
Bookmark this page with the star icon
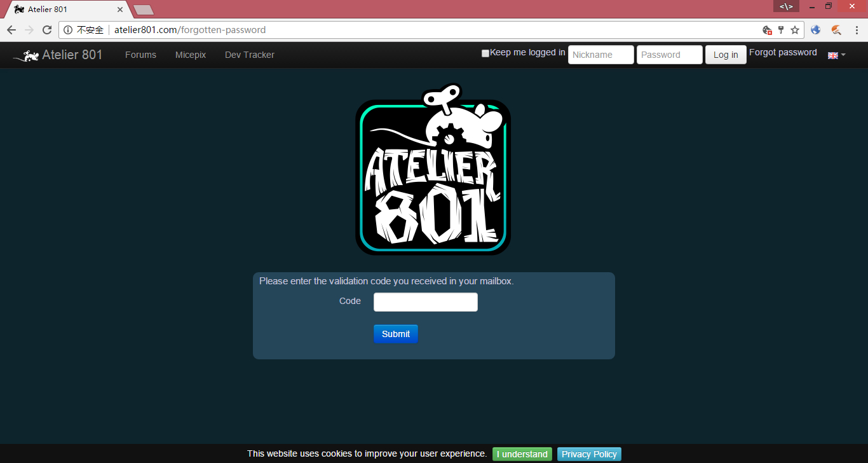[x=795, y=30]
